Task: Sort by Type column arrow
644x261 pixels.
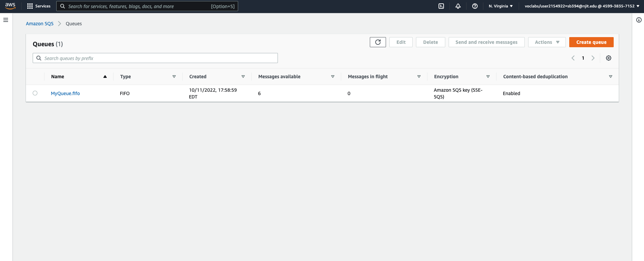Action: click(x=174, y=77)
